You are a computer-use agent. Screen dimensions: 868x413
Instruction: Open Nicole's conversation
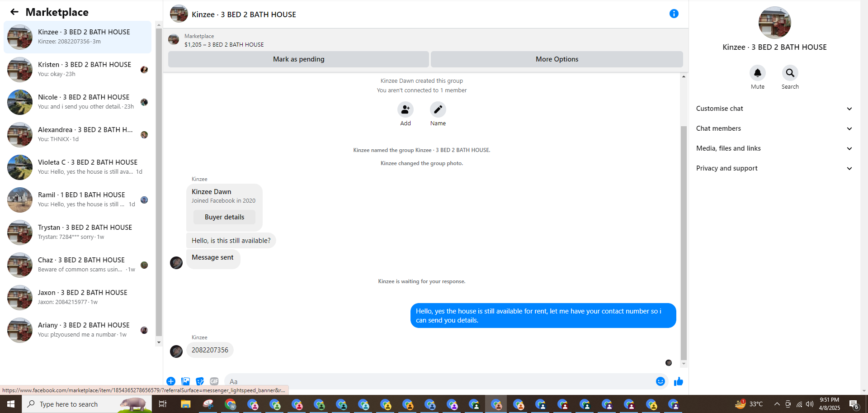[78, 102]
